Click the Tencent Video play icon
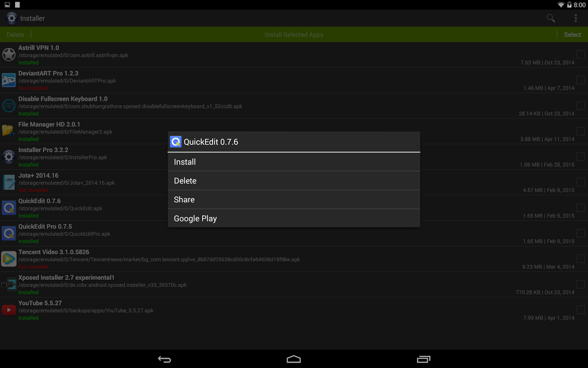This screenshot has width=588, height=368. point(9,259)
